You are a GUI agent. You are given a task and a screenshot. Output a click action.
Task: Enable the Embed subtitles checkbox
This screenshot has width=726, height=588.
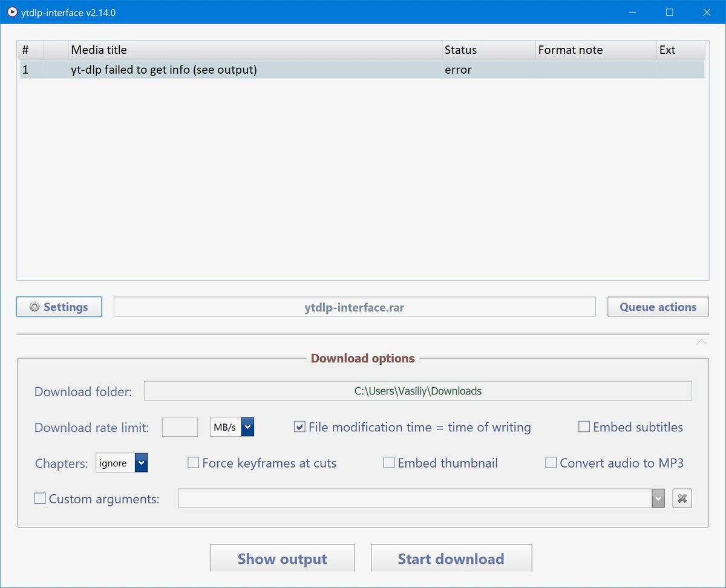(x=584, y=427)
